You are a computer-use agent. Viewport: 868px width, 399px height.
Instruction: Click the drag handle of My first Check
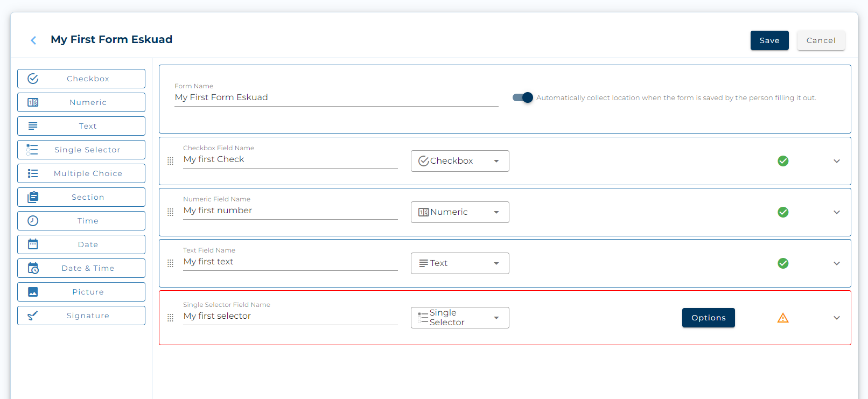tap(170, 161)
